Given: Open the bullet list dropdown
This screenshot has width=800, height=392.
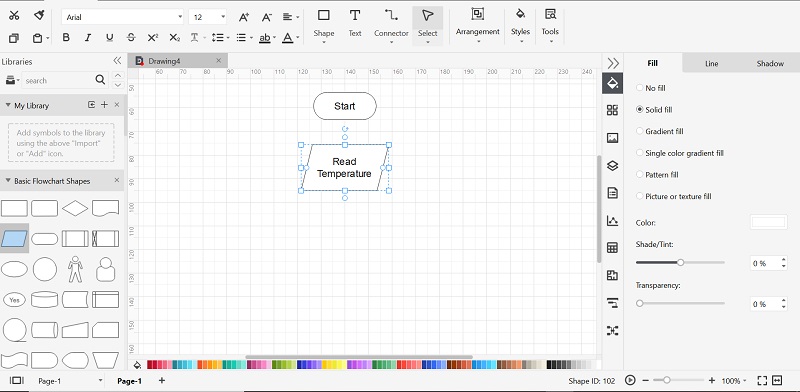Looking at the screenshot, I should 244,37.
